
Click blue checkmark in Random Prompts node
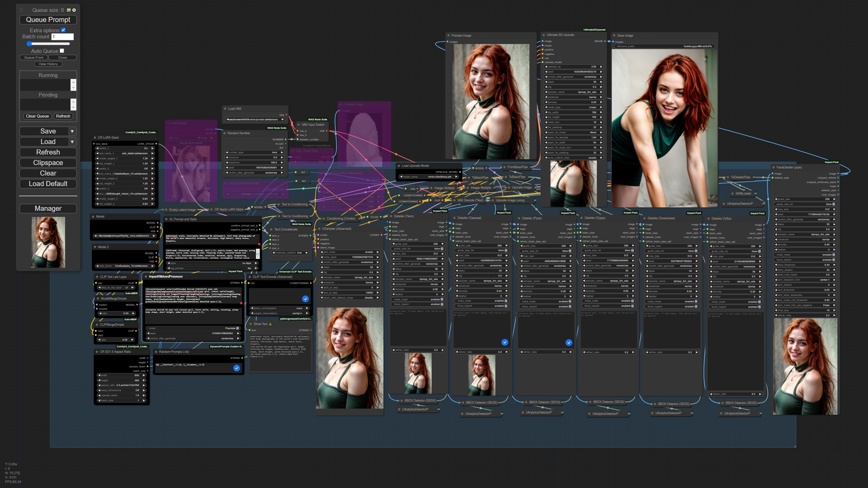point(237,368)
